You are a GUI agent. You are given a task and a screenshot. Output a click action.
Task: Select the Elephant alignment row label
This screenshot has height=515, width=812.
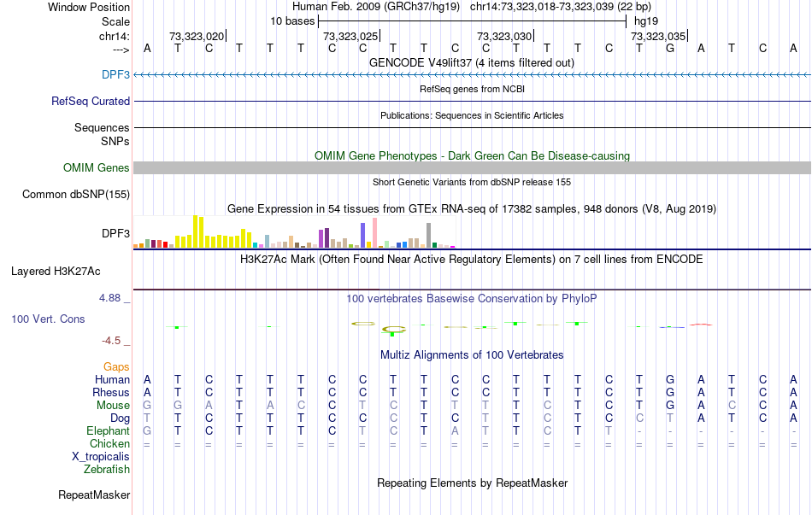tap(108, 430)
